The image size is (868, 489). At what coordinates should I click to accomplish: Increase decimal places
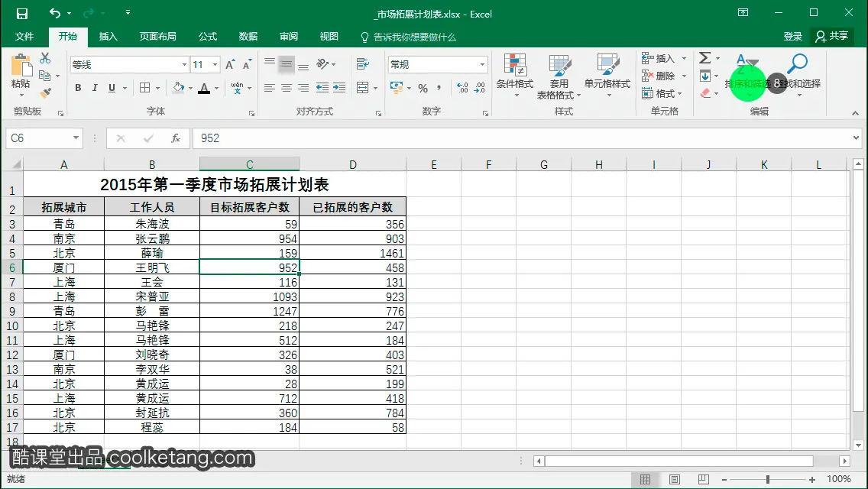(462, 88)
